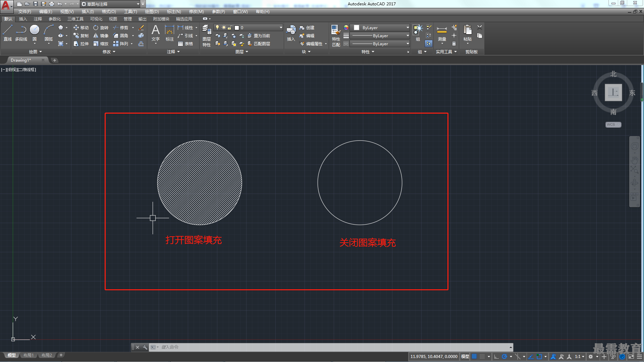Open the 绘图(D) menu
The width and height of the screenshot is (644, 362).
pos(152,11)
